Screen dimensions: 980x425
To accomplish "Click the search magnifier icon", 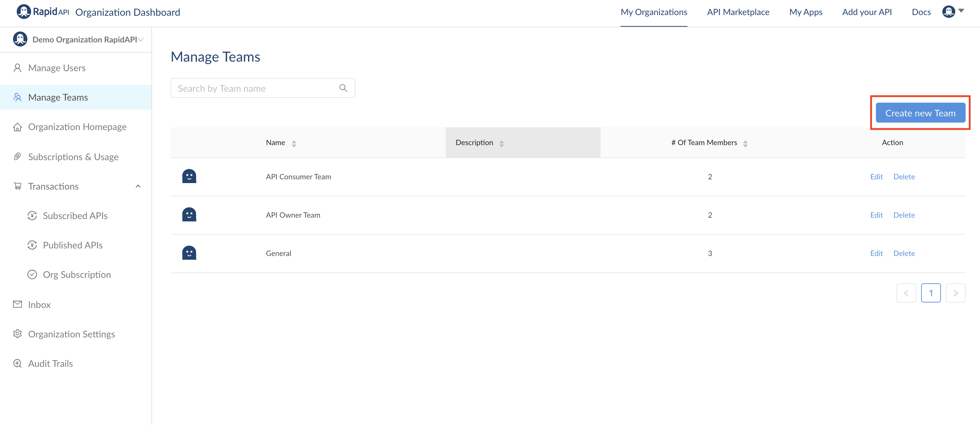I will (343, 88).
